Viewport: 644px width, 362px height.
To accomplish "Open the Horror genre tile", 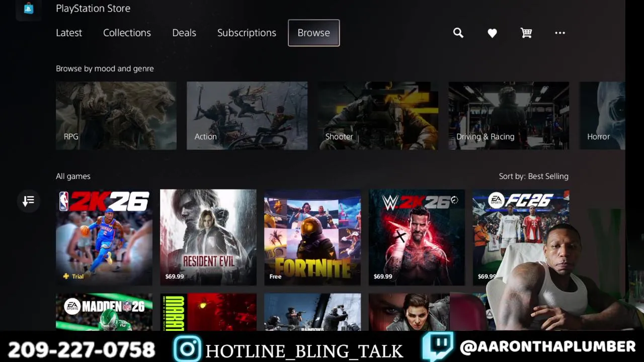I will point(602,116).
